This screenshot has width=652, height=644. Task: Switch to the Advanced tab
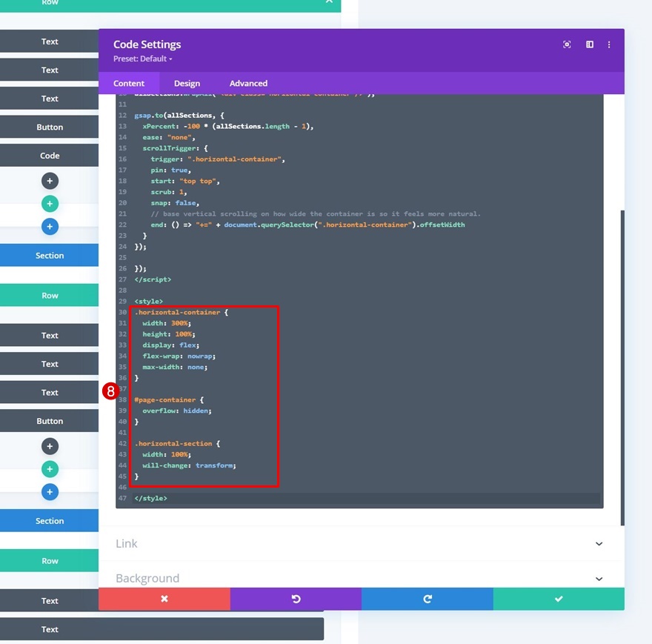pyautogui.click(x=248, y=84)
